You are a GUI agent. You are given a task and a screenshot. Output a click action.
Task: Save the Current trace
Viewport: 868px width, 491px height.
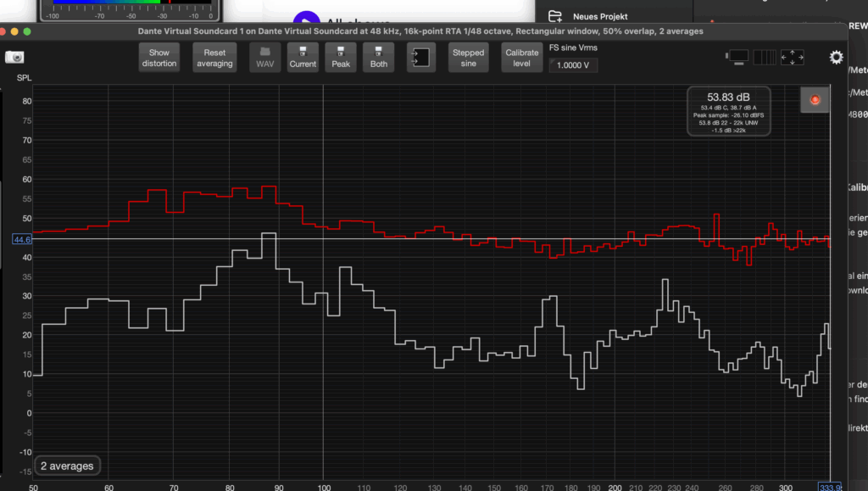303,57
